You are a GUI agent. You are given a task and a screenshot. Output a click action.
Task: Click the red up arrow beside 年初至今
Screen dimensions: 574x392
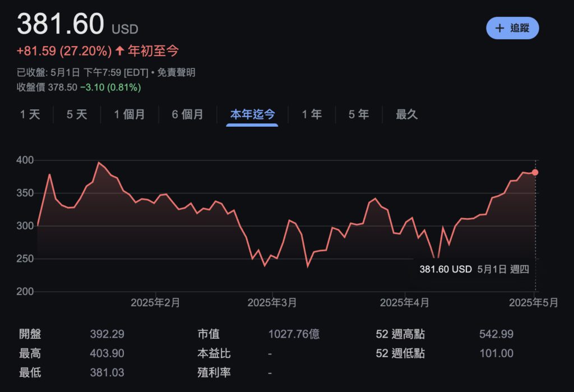[119, 51]
